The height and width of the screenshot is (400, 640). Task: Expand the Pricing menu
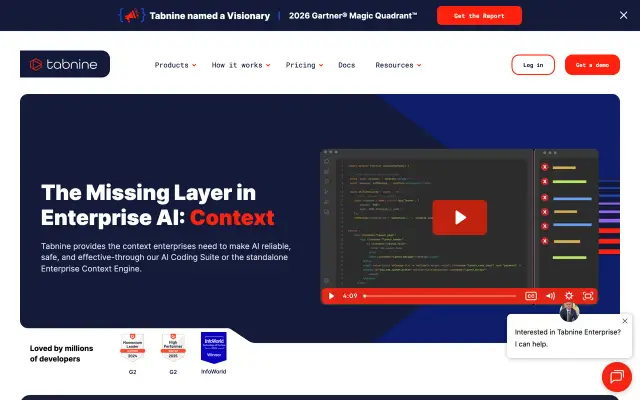click(x=304, y=65)
